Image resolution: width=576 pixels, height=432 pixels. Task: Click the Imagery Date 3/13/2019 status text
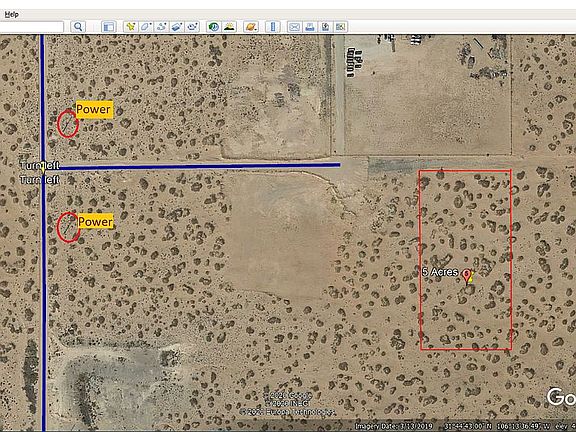click(393, 426)
